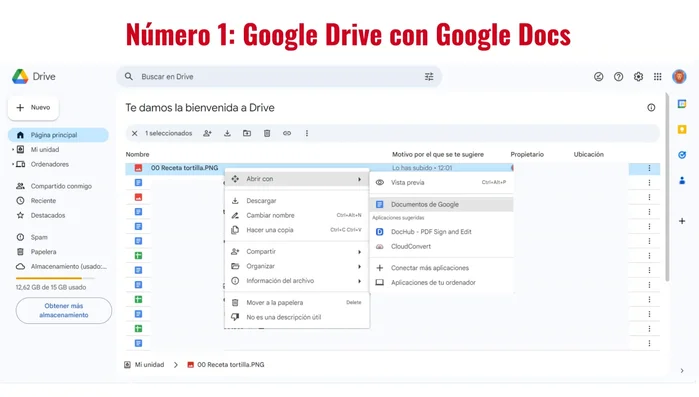Click the Nuevo button
The image size is (699, 397).
pos(33,107)
